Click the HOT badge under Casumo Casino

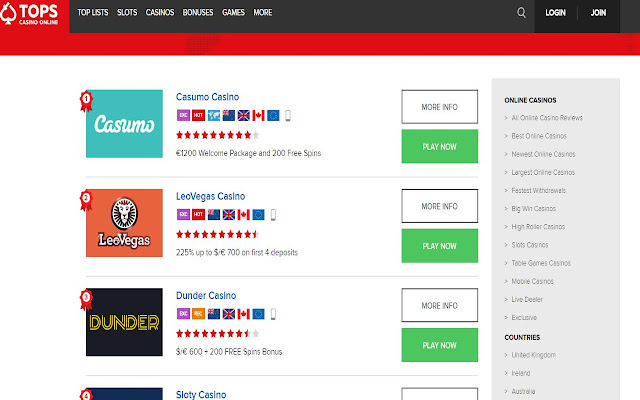point(198,116)
